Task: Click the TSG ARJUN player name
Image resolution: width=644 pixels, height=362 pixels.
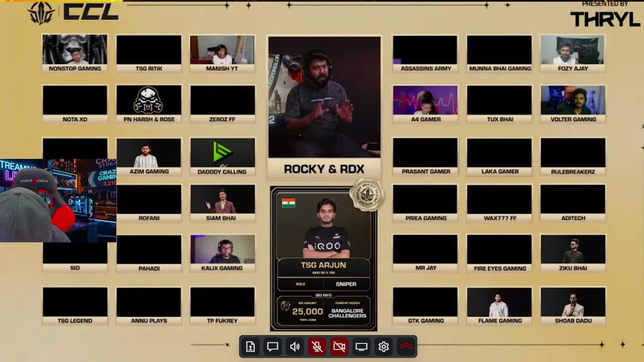Action: 324,265
